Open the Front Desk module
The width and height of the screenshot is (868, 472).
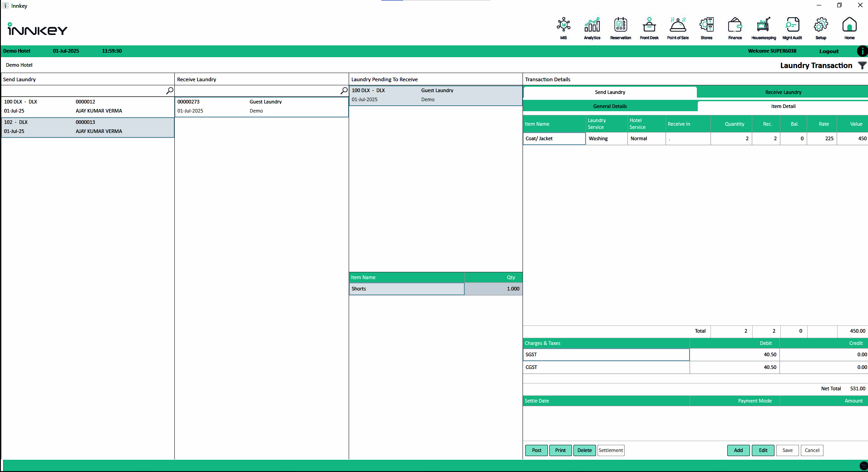(x=649, y=28)
